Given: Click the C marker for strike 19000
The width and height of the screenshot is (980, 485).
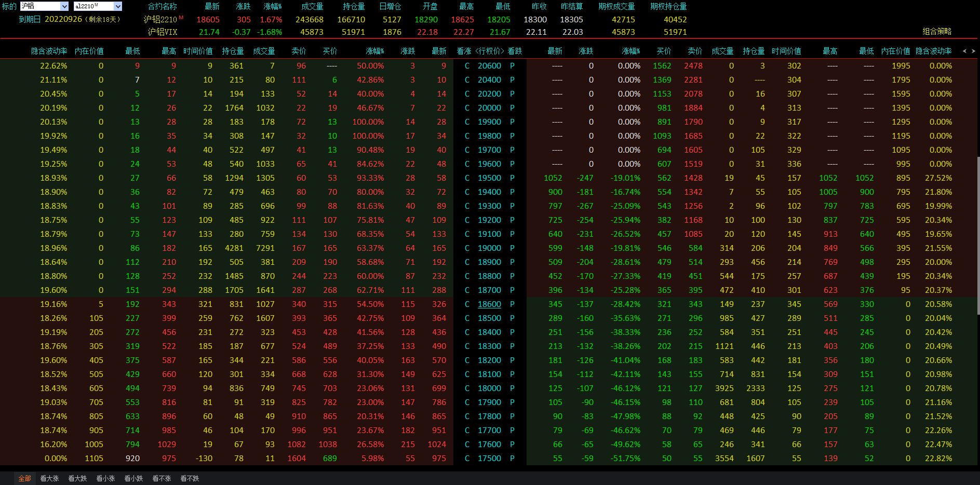Looking at the screenshot, I should pos(467,248).
